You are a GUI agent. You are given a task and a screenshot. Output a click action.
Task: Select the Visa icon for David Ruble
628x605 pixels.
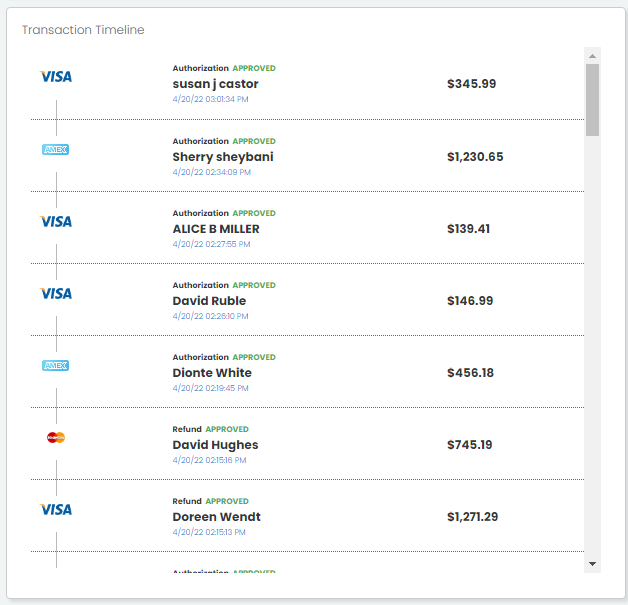[x=56, y=293]
